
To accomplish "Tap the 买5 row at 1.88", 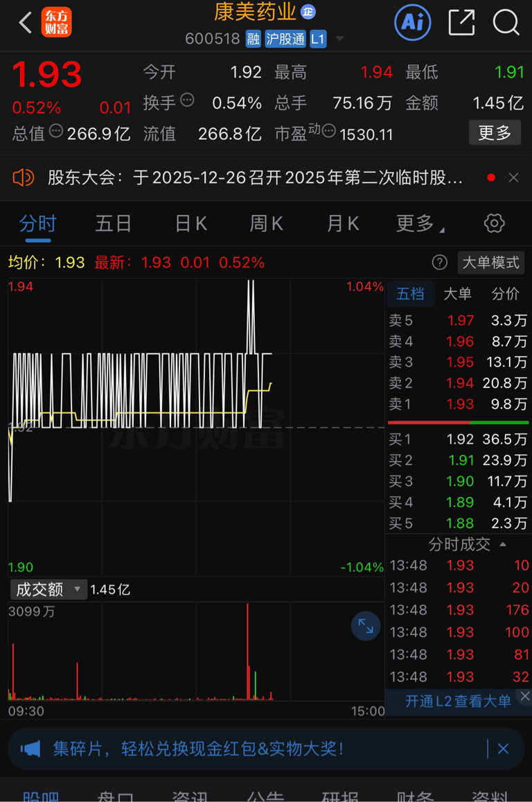I will (x=458, y=523).
